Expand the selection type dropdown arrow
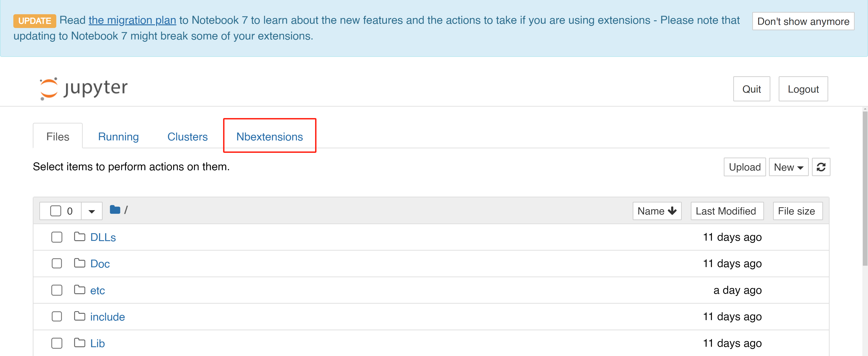The image size is (868, 356). point(91,211)
